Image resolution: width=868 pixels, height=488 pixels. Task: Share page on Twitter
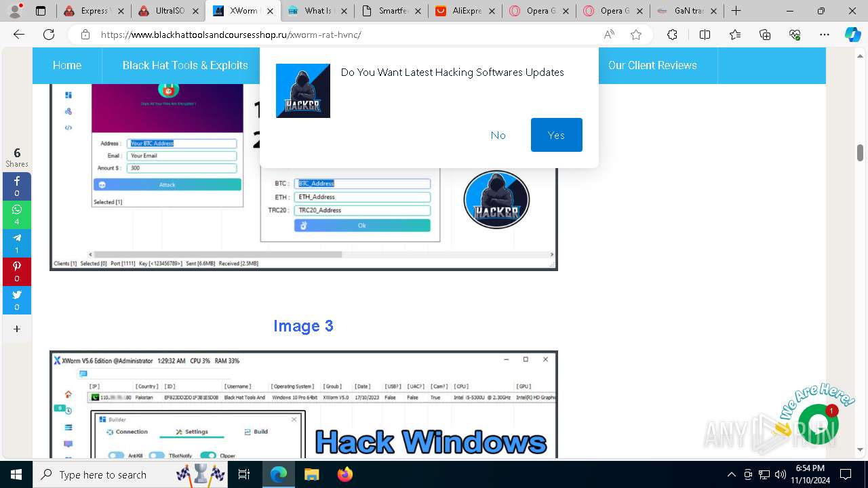coord(17,300)
